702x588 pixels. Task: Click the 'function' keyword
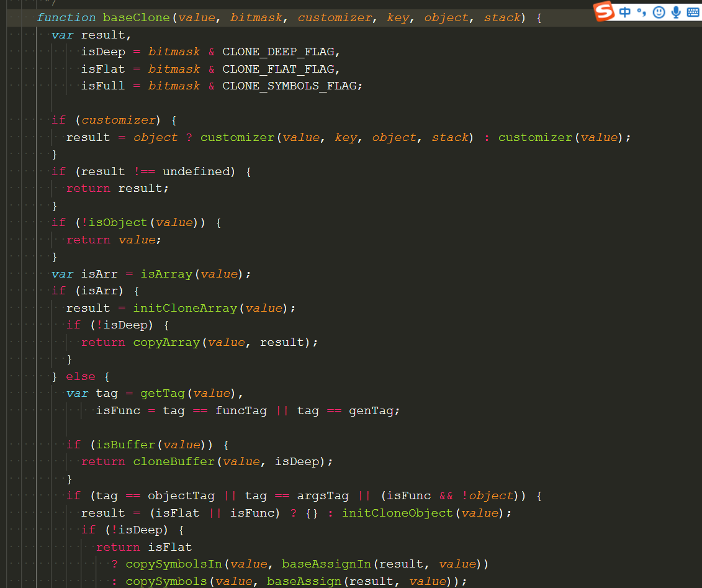(66, 17)
